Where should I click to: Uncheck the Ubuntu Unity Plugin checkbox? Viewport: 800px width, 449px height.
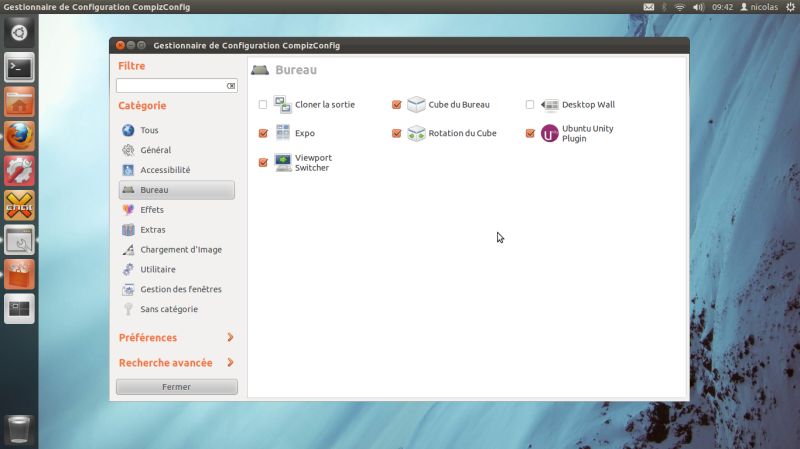[530, 134]
